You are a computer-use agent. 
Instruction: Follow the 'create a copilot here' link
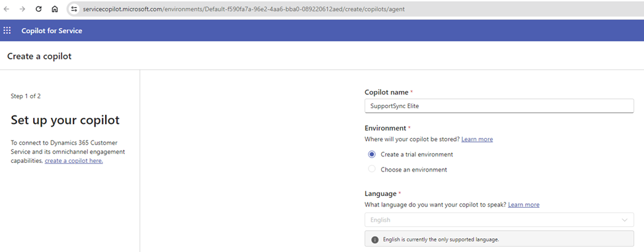click(x=74, y=161)
